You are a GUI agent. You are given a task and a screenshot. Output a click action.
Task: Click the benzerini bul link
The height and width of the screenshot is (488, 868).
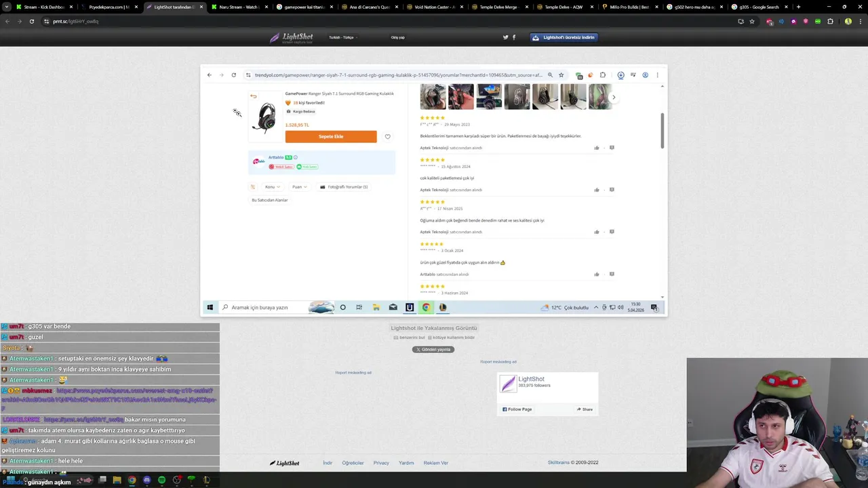click(x=409, y=337)
